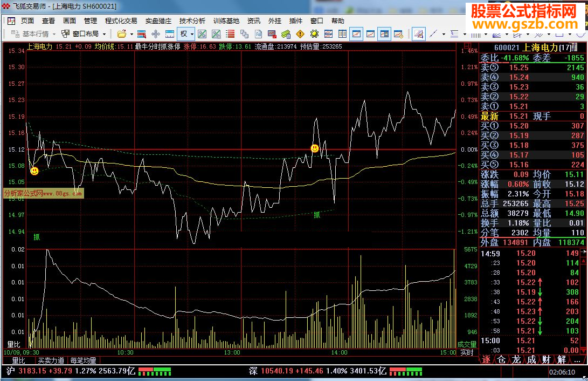The image size is (588, 381).
Task: Click the multi-chart window icon
Action: [328, 34]
